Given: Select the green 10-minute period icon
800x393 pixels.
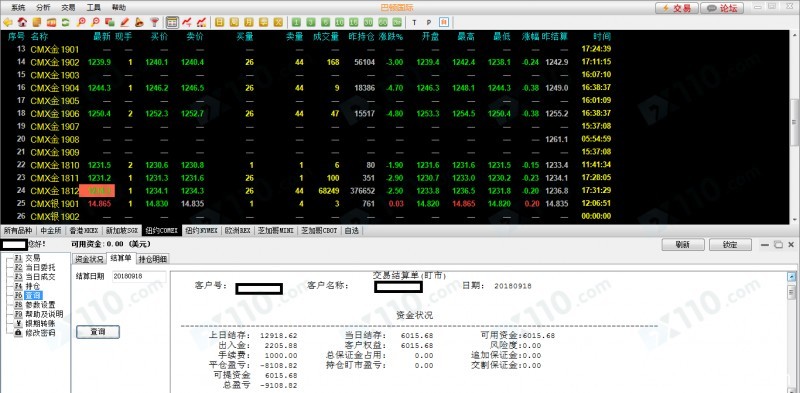Looking at the screenshot, I should [339, 22].
